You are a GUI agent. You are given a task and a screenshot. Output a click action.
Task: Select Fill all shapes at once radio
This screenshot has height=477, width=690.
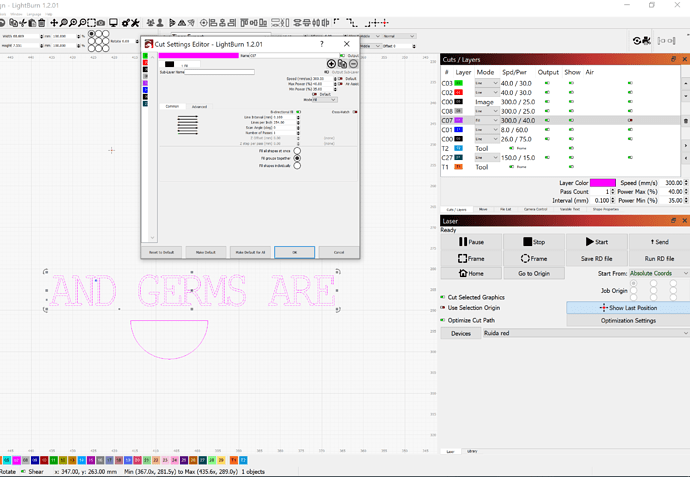(x=297, y=151)
